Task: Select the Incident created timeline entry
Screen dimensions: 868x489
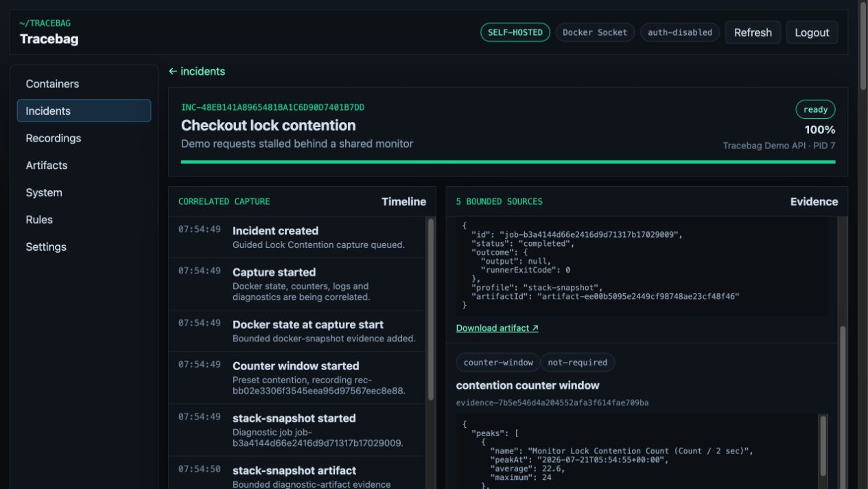Action: [x=297, y=237]
